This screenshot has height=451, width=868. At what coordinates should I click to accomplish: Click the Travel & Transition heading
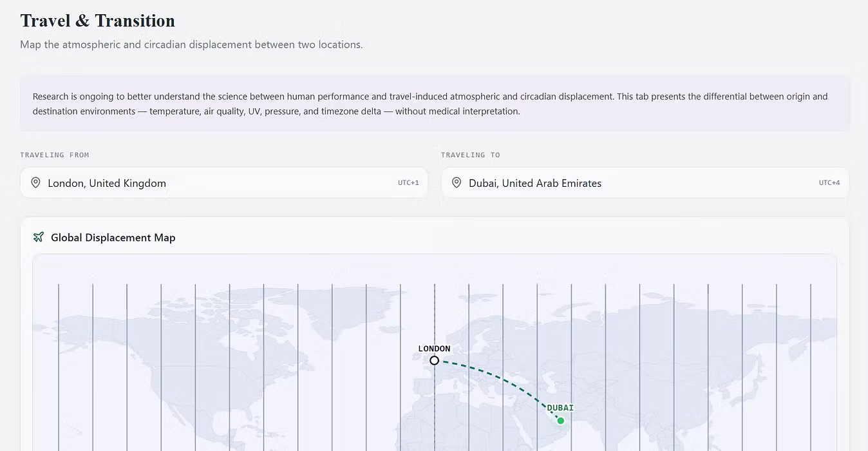click(x=98, y=21)
